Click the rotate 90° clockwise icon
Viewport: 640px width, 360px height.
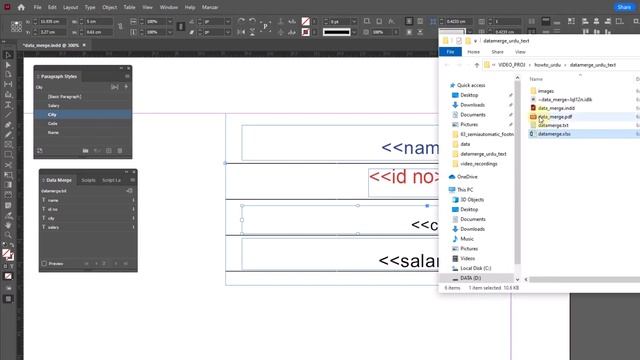click(241, 21)
